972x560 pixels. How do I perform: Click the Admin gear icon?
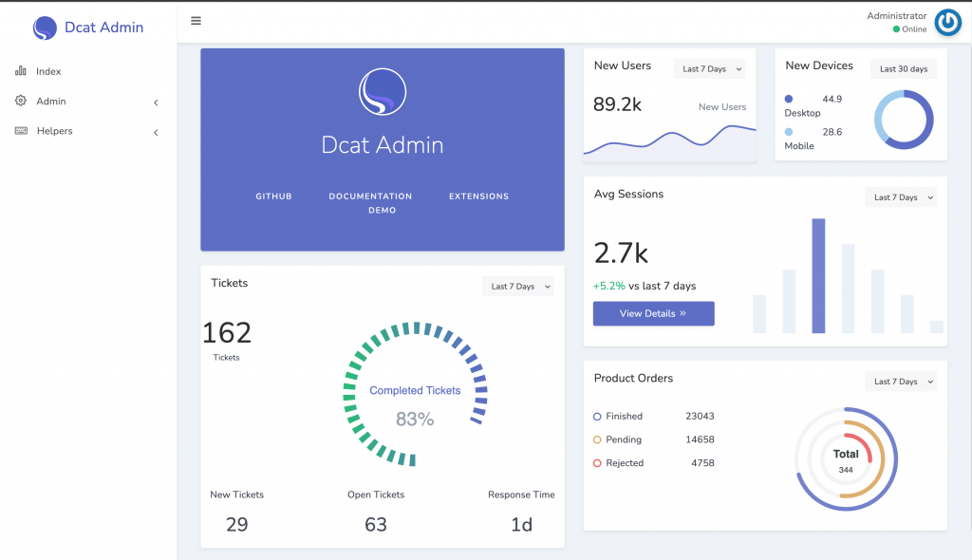point(21,101)
